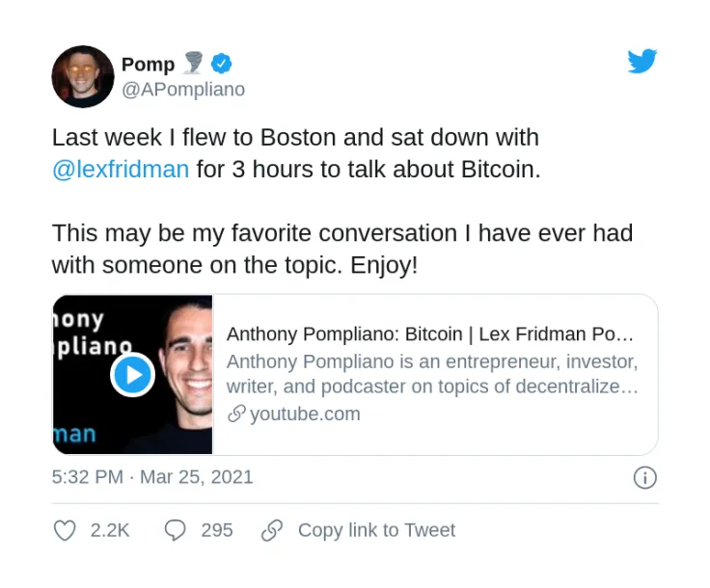Click the card description about entrepreneur, investor

(432, 374)
